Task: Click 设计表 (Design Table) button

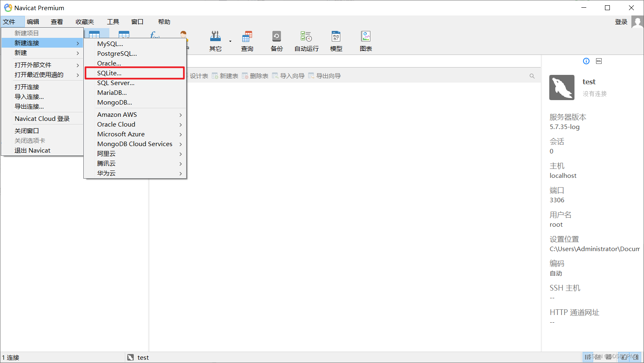Action: pyautogui.click(x=199, y=76)
